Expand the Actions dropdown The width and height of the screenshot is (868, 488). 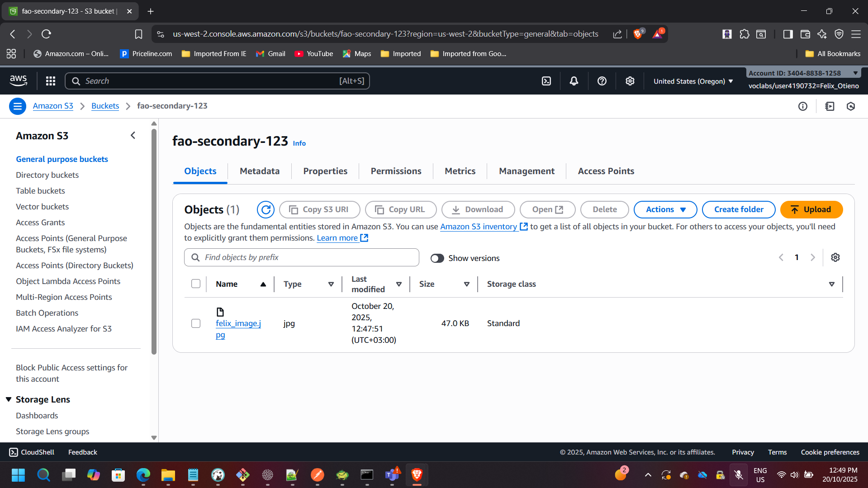[665, 209]
